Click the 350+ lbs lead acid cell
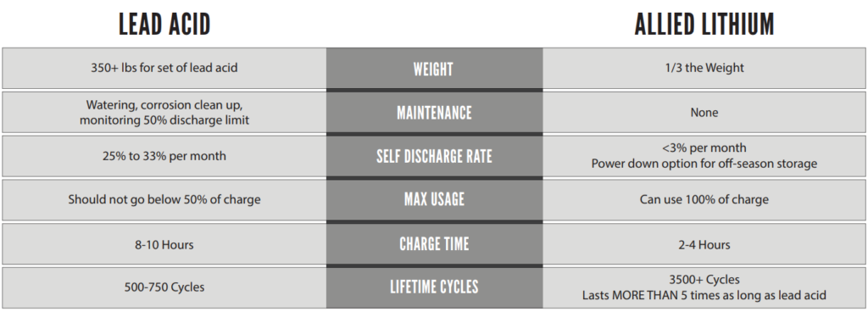The image size is (868, 312). click(x=164, y=69)
